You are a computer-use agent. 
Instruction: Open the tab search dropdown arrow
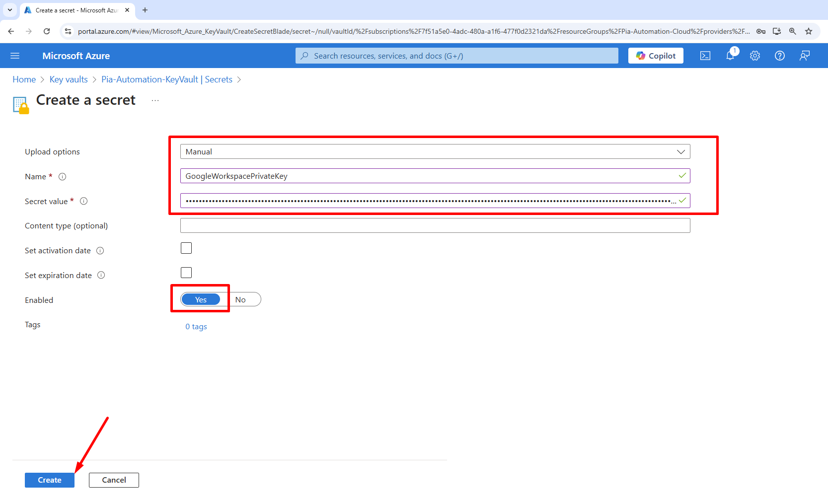click(x=10, y=10)
